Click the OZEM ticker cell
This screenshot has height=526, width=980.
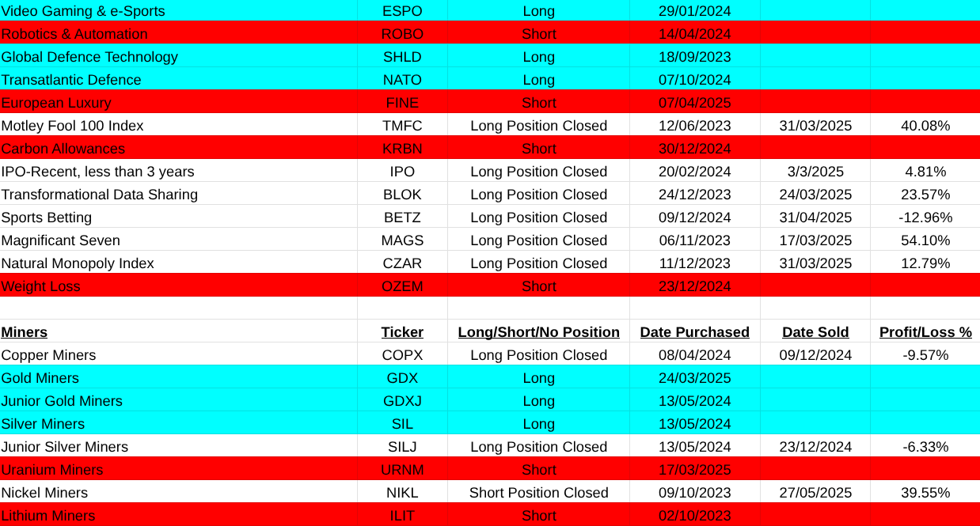coord(402,286)
